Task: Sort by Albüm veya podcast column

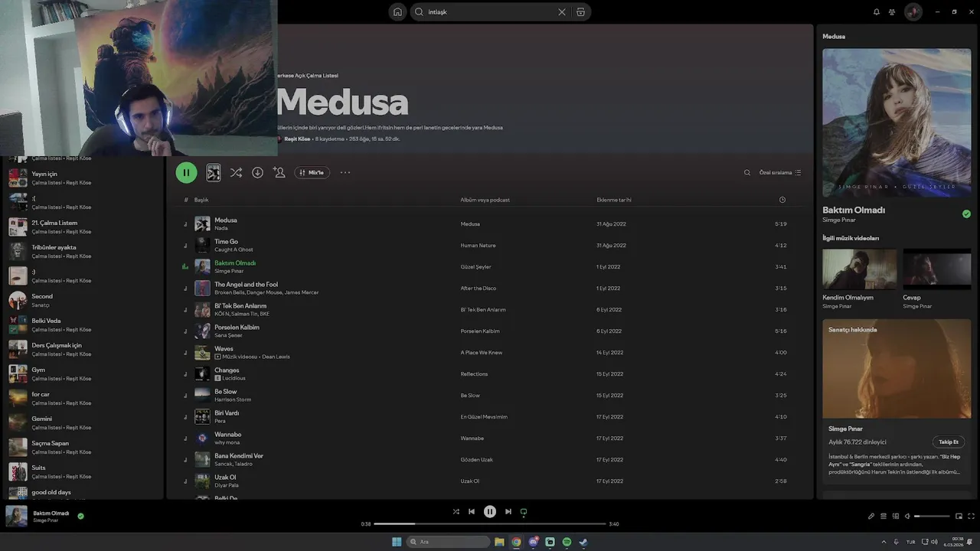Action: (x=485, y=200)
